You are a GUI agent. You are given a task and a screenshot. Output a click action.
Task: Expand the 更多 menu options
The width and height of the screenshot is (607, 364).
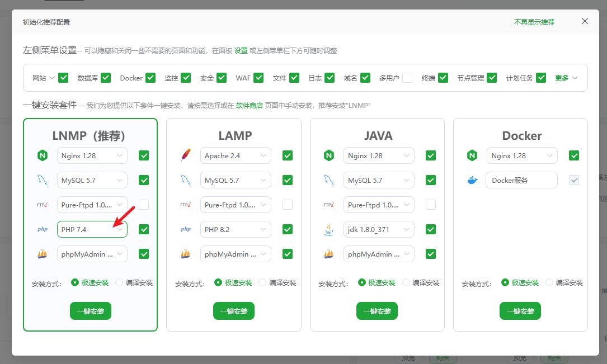click(566, 78)
